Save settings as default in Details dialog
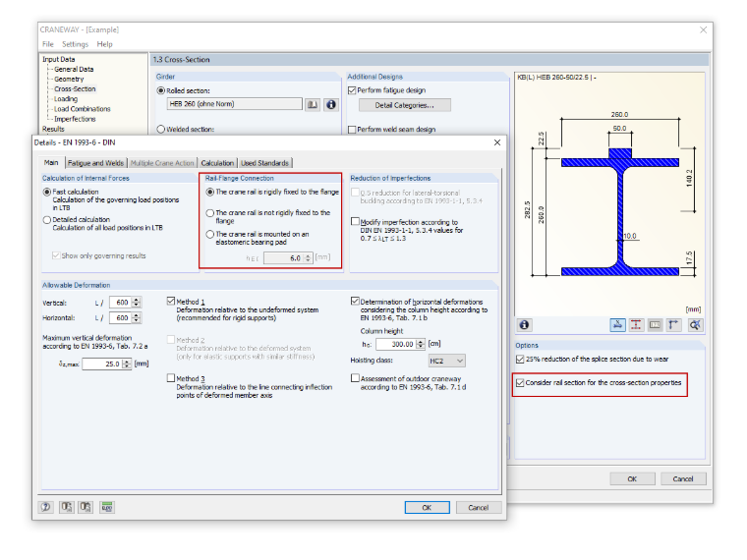 (86, 507)
